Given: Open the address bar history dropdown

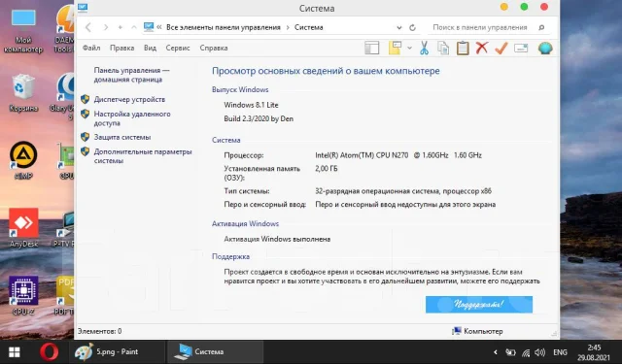Looking at the screenshot, I should [399, 28].
